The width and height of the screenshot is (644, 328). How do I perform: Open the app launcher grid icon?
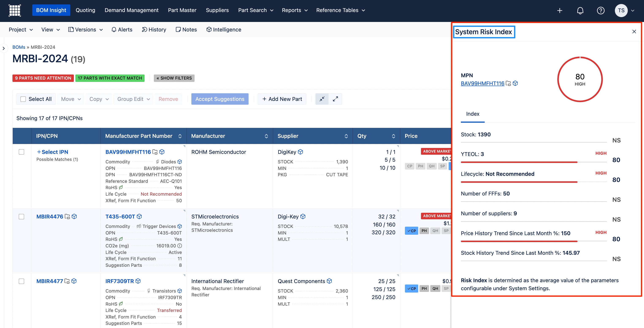15,10
